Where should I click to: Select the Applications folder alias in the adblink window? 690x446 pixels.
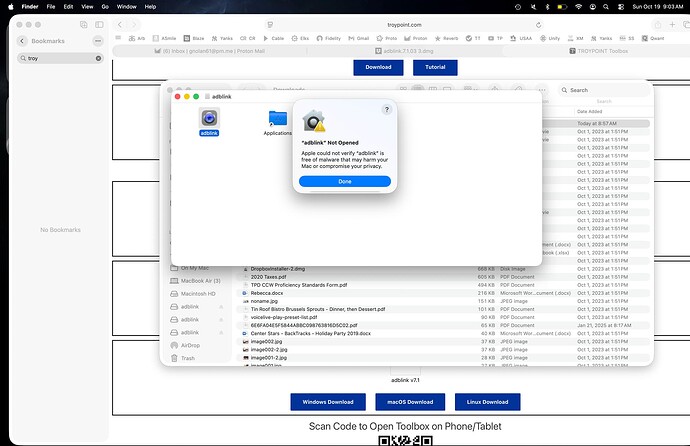278,119
